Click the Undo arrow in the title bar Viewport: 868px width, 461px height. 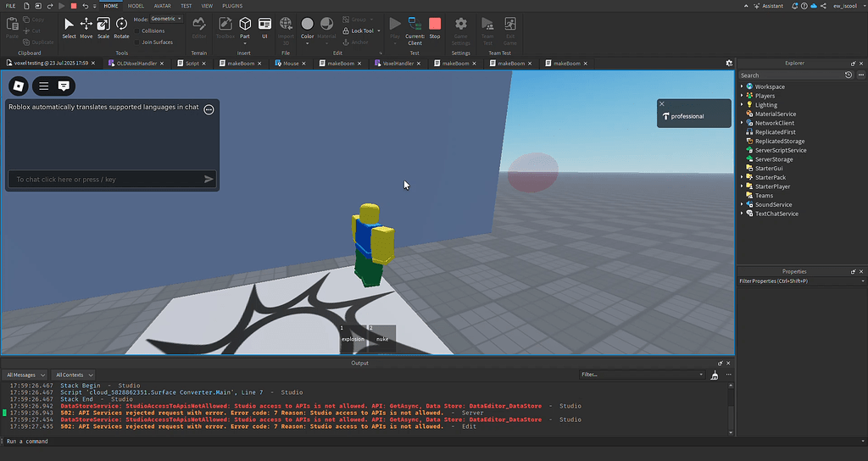point(85,6)
